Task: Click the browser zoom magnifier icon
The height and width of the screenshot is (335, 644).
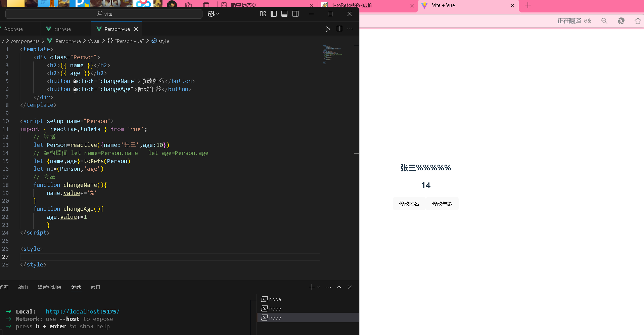Action: 604,21
